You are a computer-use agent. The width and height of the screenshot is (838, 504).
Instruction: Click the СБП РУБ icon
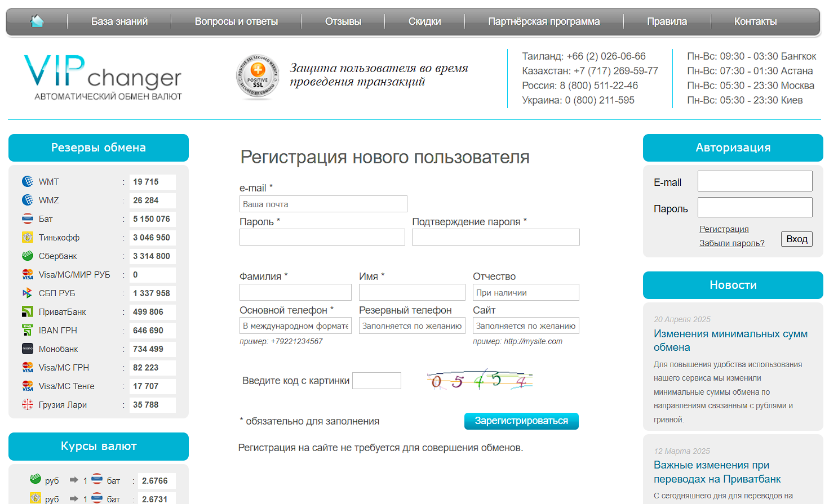pyautogui.click(x=28, y=293)
